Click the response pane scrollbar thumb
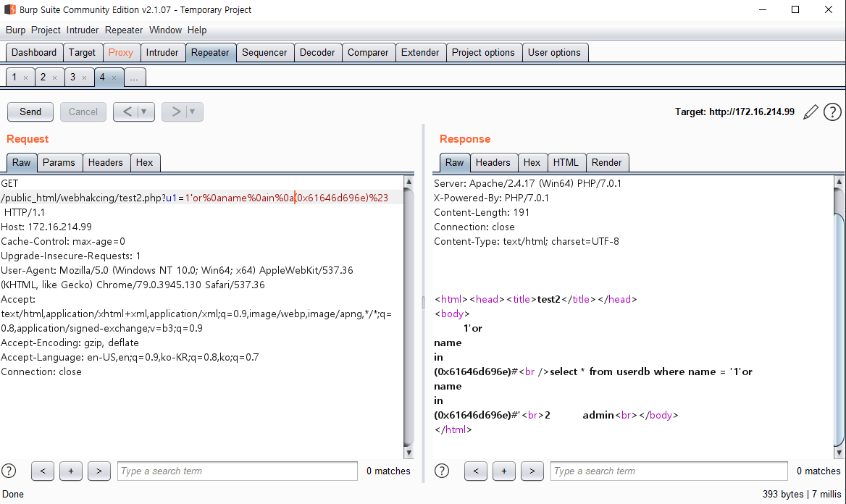This screenshot has width=846, height=504. (839, 329)
